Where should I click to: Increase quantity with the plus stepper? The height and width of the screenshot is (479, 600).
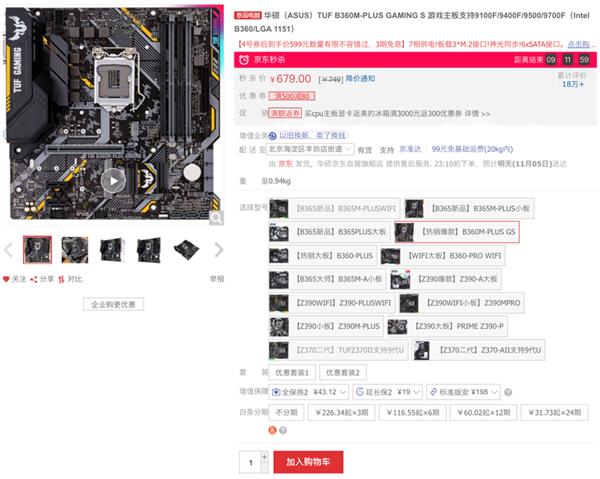(264, 457)
